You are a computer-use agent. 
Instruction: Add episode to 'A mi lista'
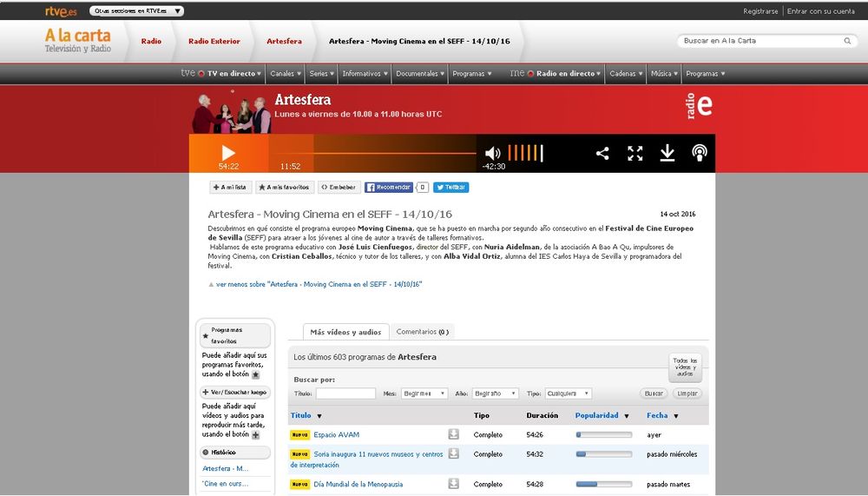tap(230, 187)
